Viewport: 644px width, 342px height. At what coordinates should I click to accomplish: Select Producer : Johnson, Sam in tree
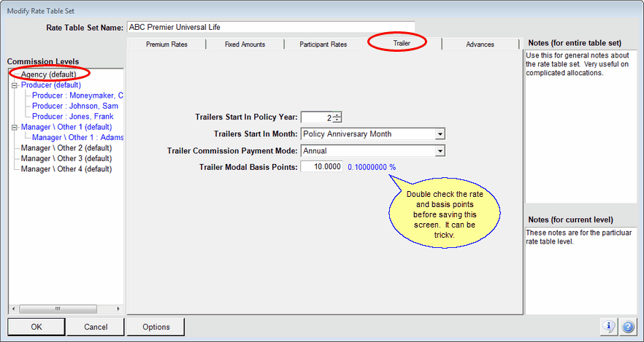[72, 106]
